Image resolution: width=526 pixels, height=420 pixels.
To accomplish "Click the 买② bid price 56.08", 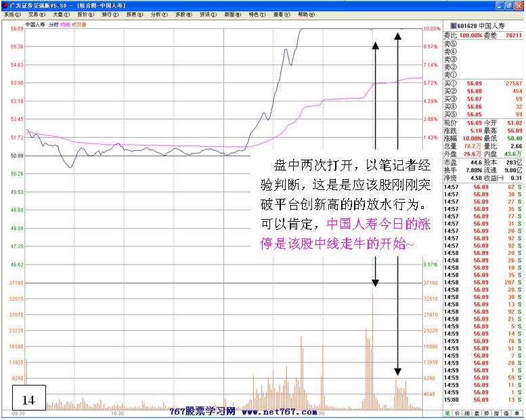I will tap(475, 91).
